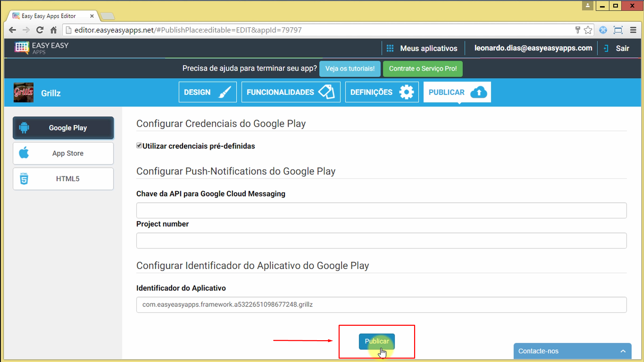This screenshot has width=644, height=362.
Task: Select the Google Play Android icon
Action: [23, 127]
